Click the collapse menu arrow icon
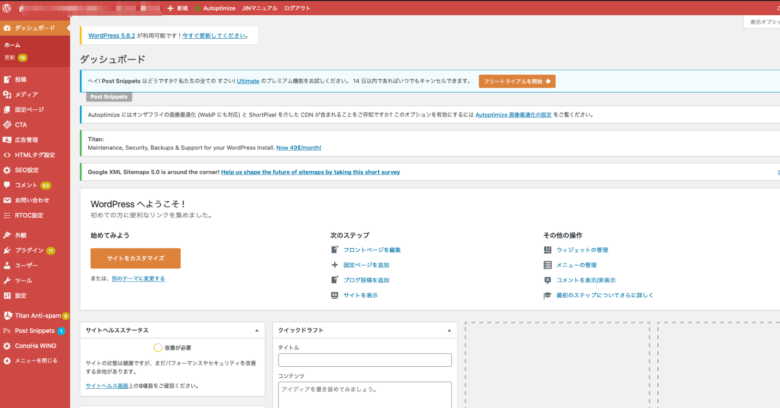 coord(7,361)
